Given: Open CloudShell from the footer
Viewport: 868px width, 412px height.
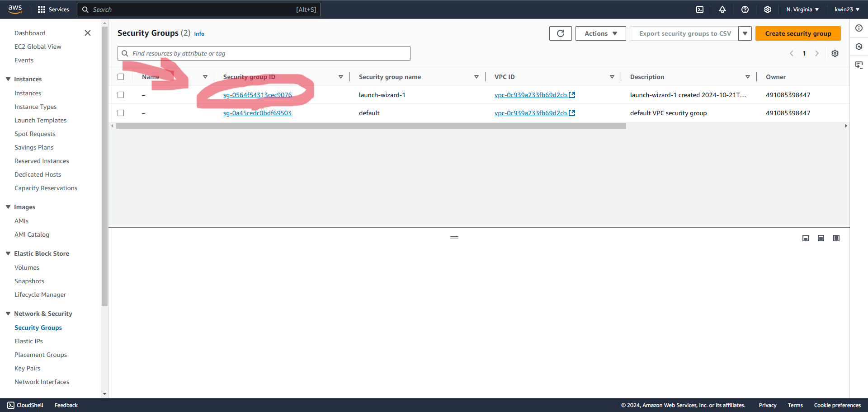Looking at the screenshot, I should (x=25, y=405).
